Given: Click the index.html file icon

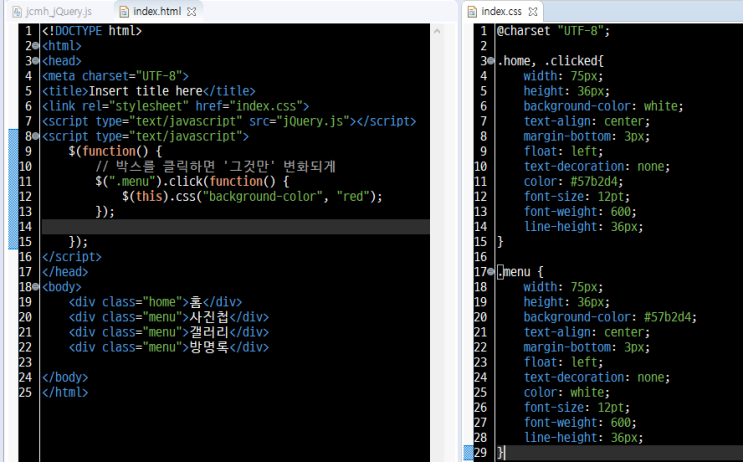Looking at the screenshot, I should [x=124, y=12].
